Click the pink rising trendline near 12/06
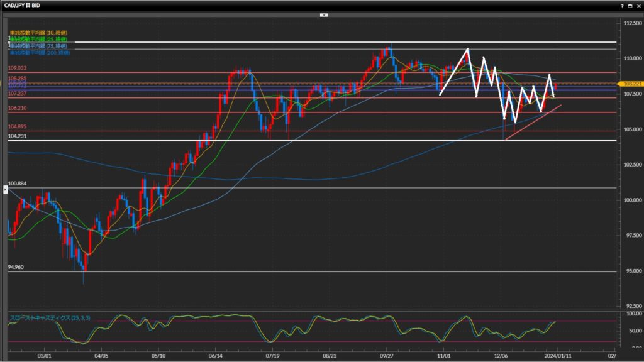This screenshot has width=644, height=362. [533, 123]
